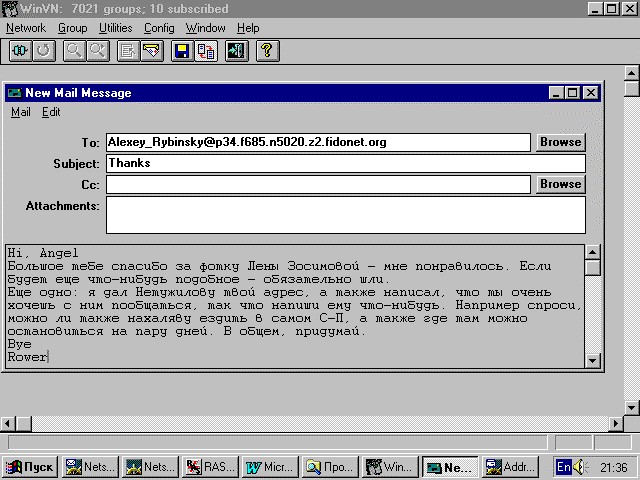Viewport: 640px width, 480px height.
Task: Click Browse button next to Cc field
Action: pyautogui.click(x=560, y=184)
